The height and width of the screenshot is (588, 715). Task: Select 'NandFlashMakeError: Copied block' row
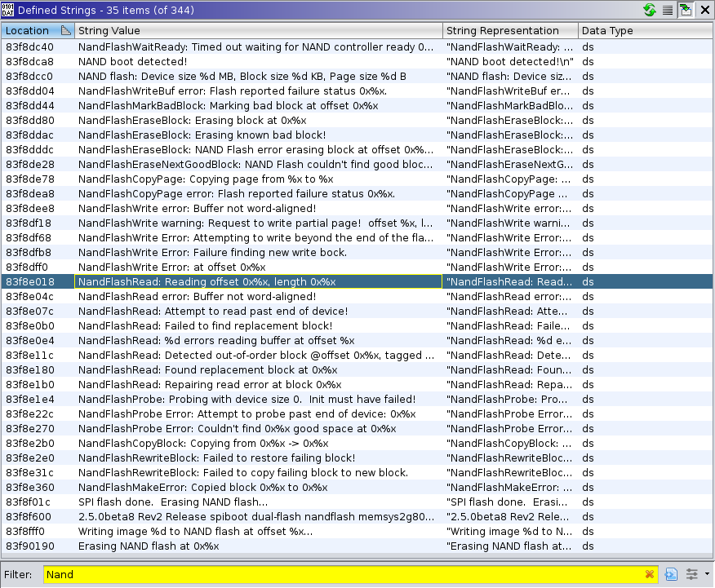click(357, 488)
